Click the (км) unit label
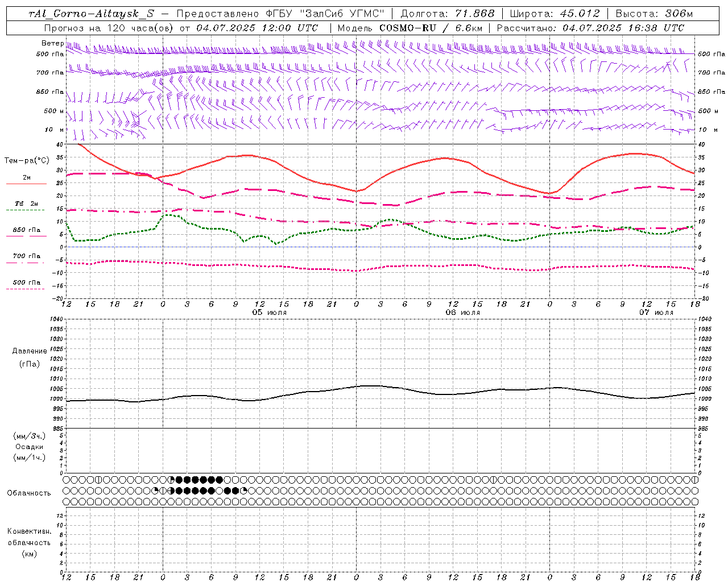This screenshot has width=728, height=582. pyautogui.click(x=30, y=553)
